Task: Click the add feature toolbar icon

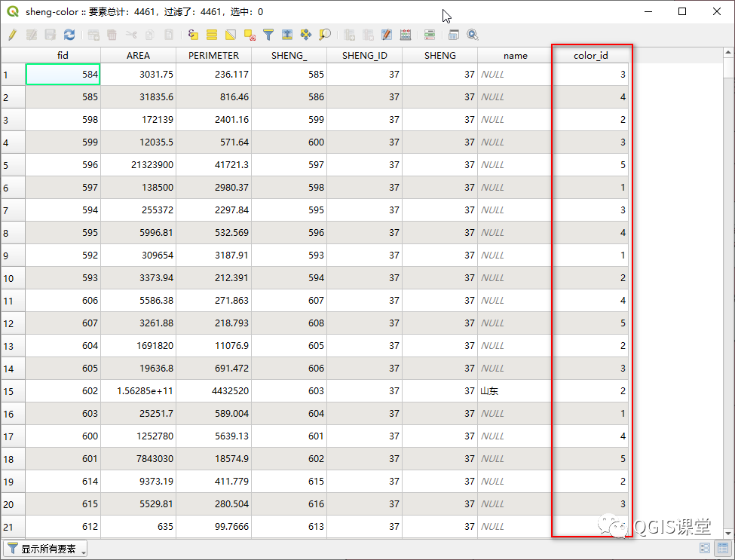Action: pyautogui.click(x=93, y=35)
